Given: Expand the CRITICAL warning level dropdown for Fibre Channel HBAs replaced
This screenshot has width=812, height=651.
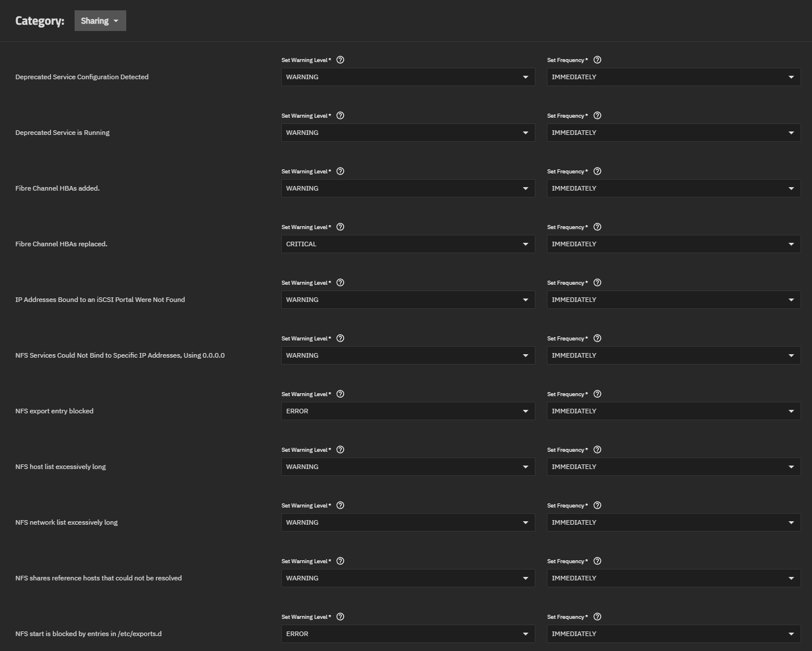Looking at the screenshot, I should click(407, 244).
